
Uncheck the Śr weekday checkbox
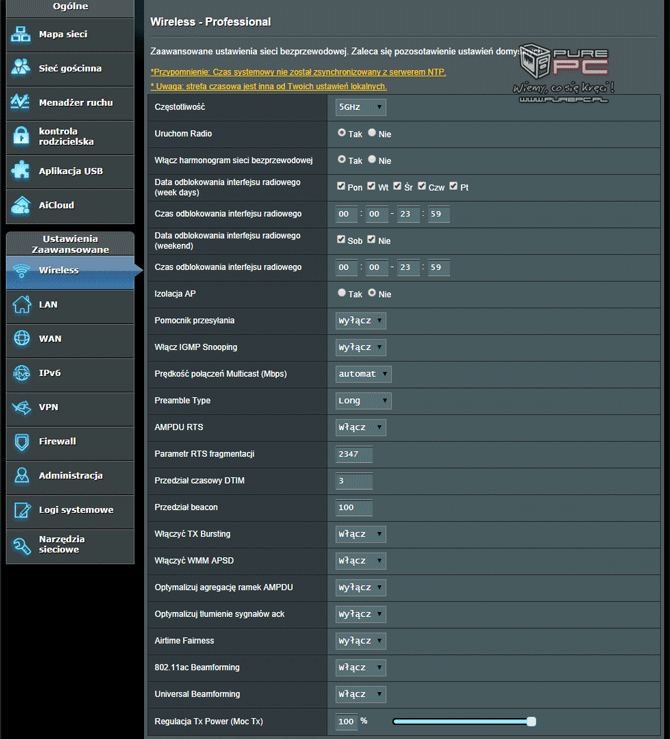point(397,186)
